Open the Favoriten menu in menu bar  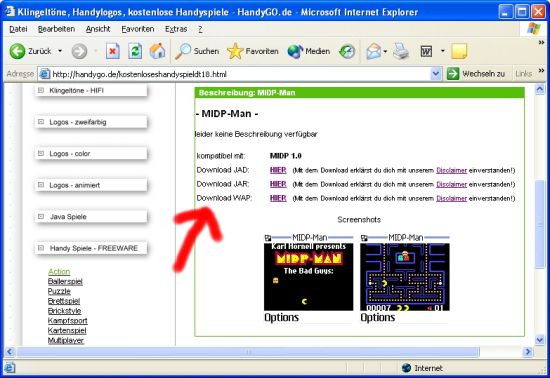coord(138,29)
